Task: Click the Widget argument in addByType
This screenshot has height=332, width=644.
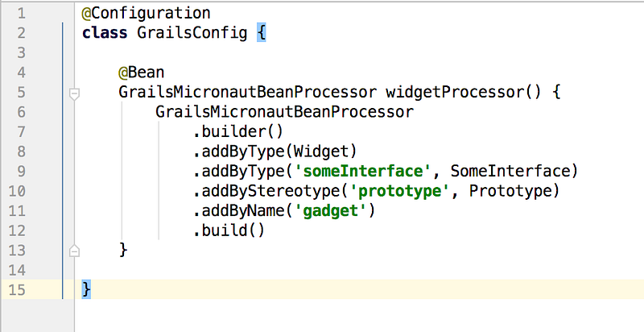Action: pyautogui.click(x=320, y=151)
